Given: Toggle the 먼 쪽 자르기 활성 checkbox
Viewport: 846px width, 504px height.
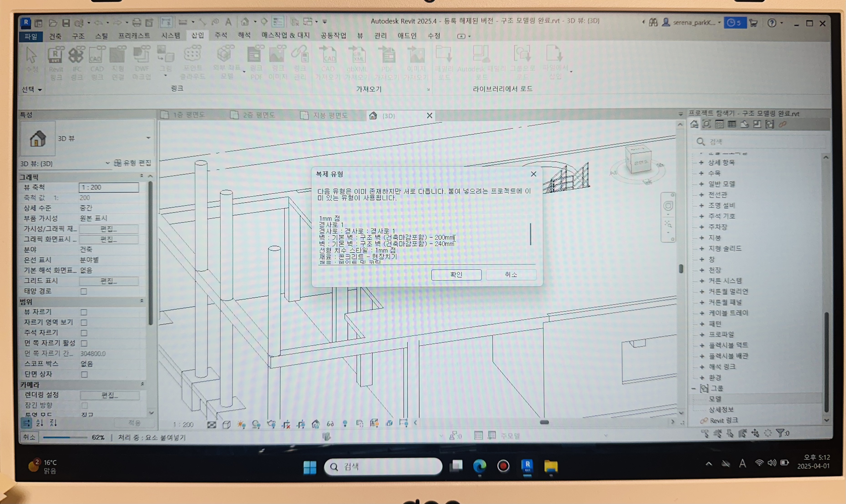Looking at the screenshot, I should click(84, 343).
